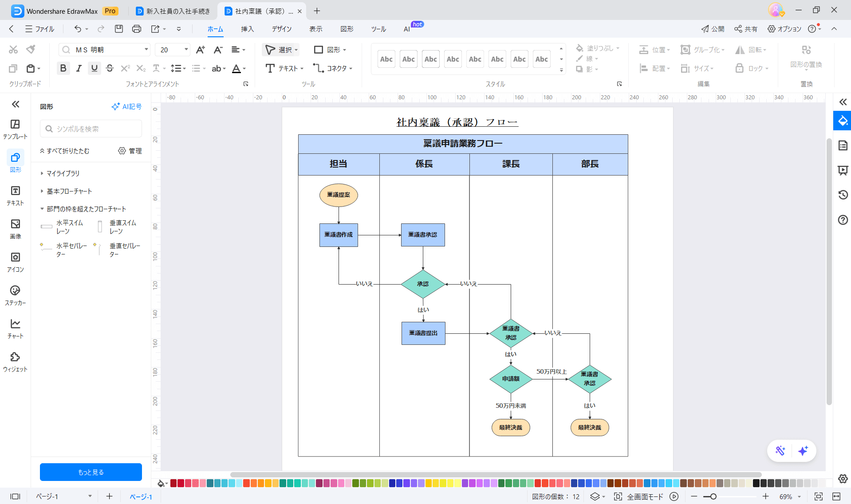
Task: Open the ファイル menu
Action: 40,29
